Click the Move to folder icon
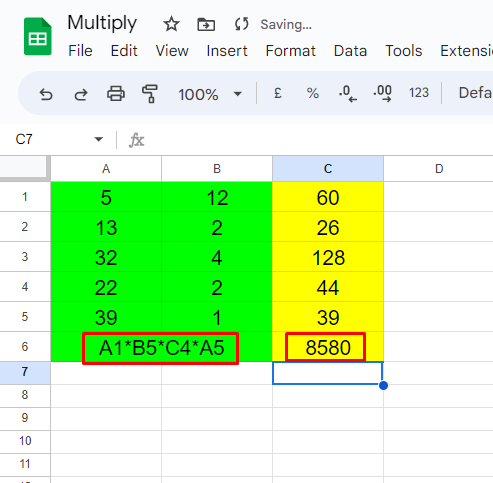Screen dimensions: 493x483 pyautogui.click(x=206, y=25)
